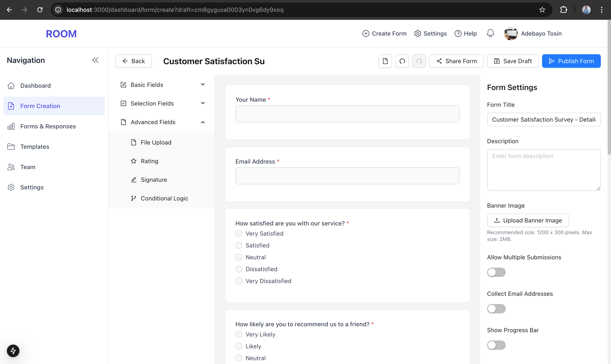This screenshot has width=611, height=364.
Task: Select the Dissatisfied radio option
Action: pos(239,269)
